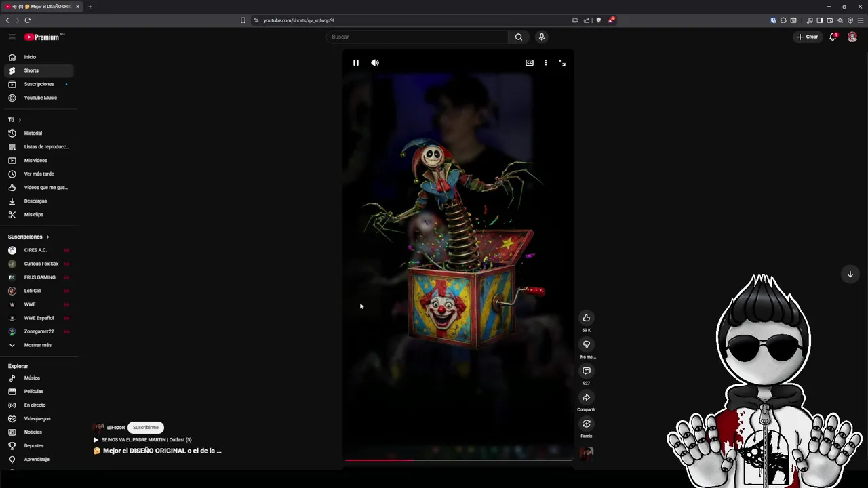The image size is (868, 488).
Task: Open Música in Explorar
Action: (38, 378)
